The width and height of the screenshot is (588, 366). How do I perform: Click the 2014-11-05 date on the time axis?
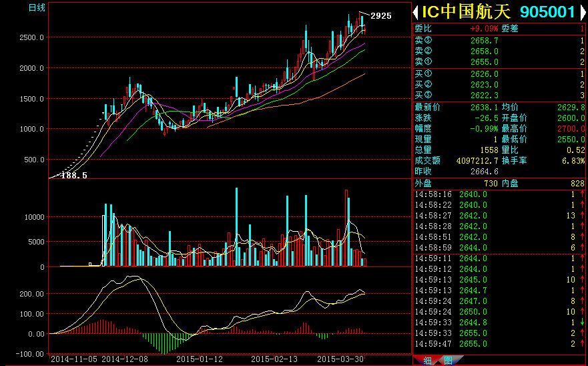(x=74, y=359)
